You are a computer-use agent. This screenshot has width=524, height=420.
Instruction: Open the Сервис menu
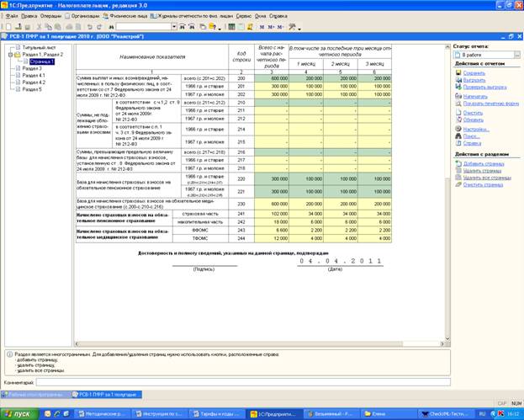(x=244, y=16)
